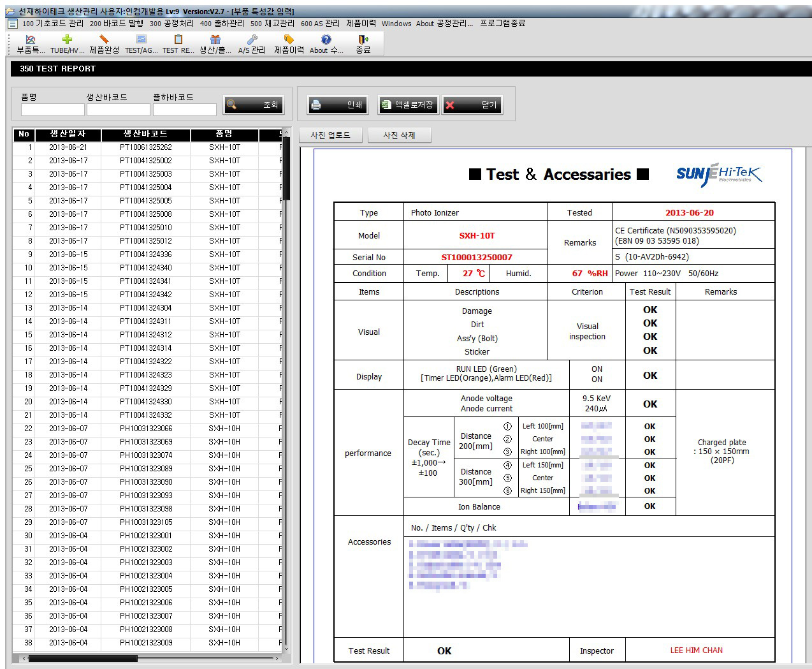Select barcode cell PT10041324336
812x669 pixels.
point(146,254)
